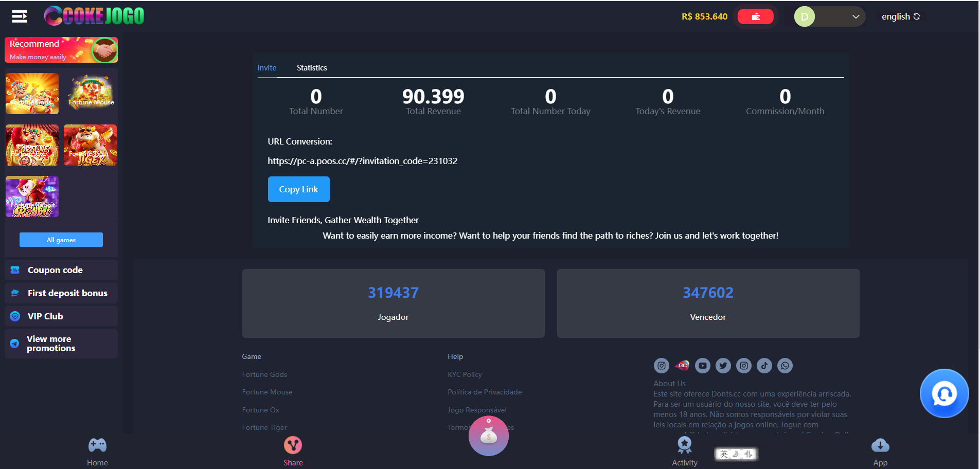Open the Fortune Mouse game thumbnail
This screenshot has width=980, height=469.
click(x=91, y=94)
